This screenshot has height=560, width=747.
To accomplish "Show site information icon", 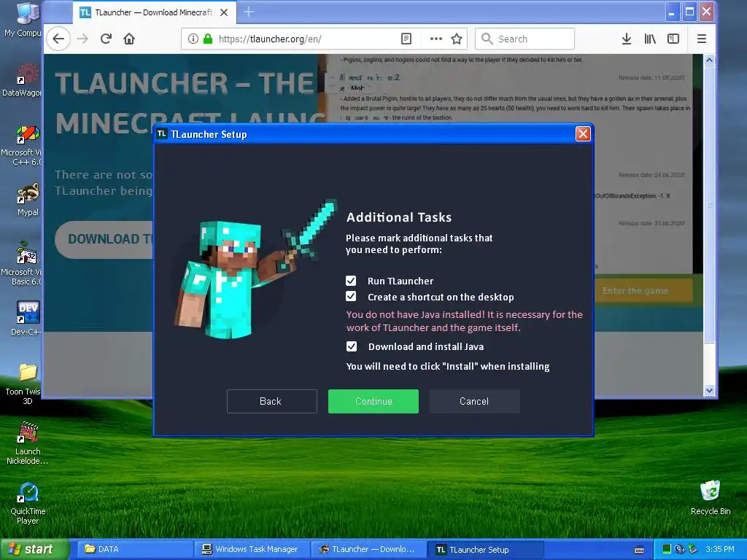I will pyautogui.click(x=193, y=39).
